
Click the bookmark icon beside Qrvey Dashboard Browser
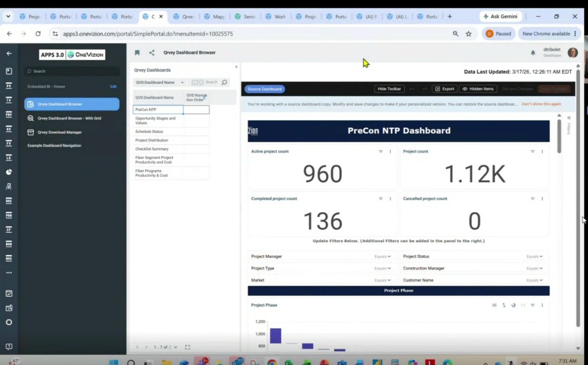(x=137, y=53)
